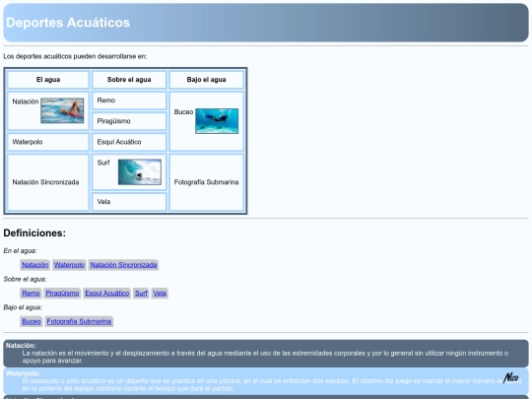Open the Vela link
This screenshot has height=399, width=532.
[160, 294]
